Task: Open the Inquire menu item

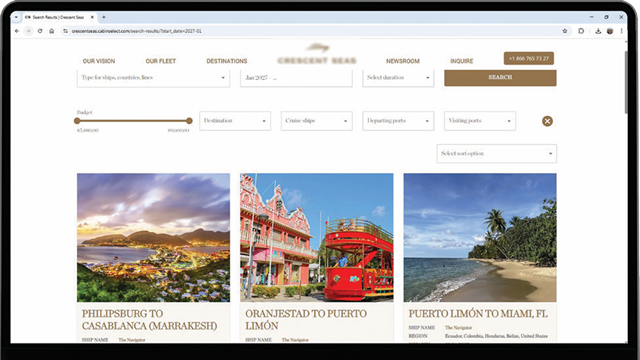Action: click(462, 61)
